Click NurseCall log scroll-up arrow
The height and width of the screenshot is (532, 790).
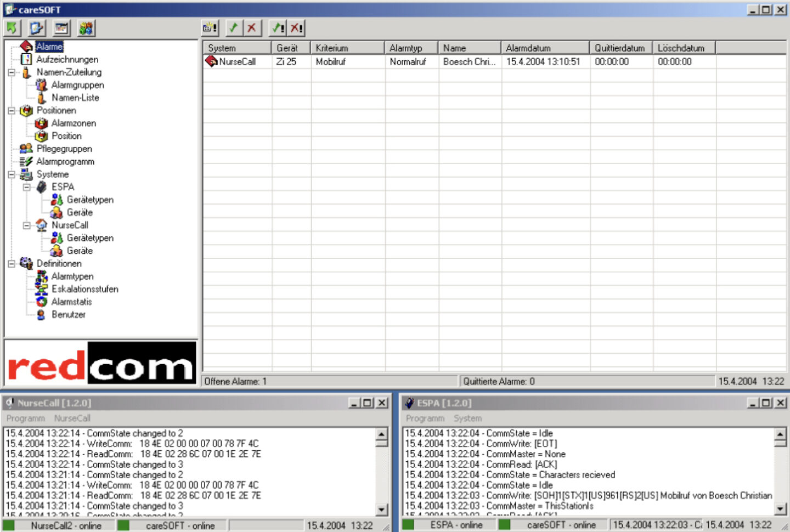coord(382,434)
